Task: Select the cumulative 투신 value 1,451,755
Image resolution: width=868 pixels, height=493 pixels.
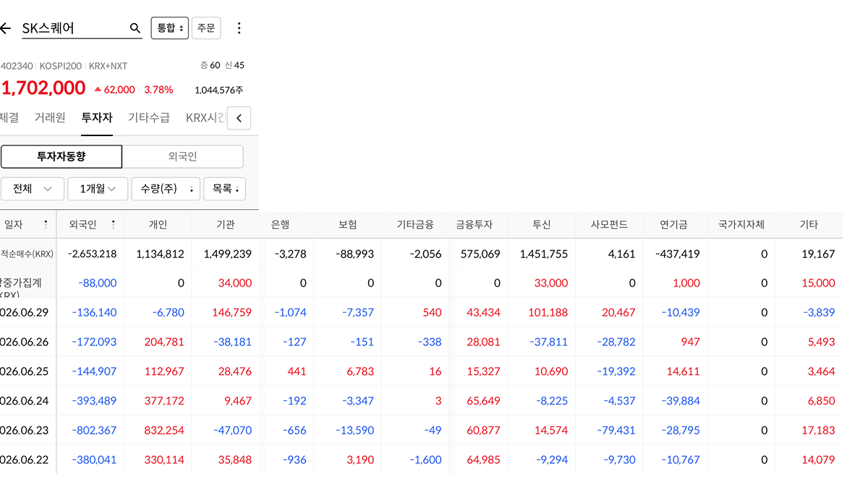Action: 544,254
